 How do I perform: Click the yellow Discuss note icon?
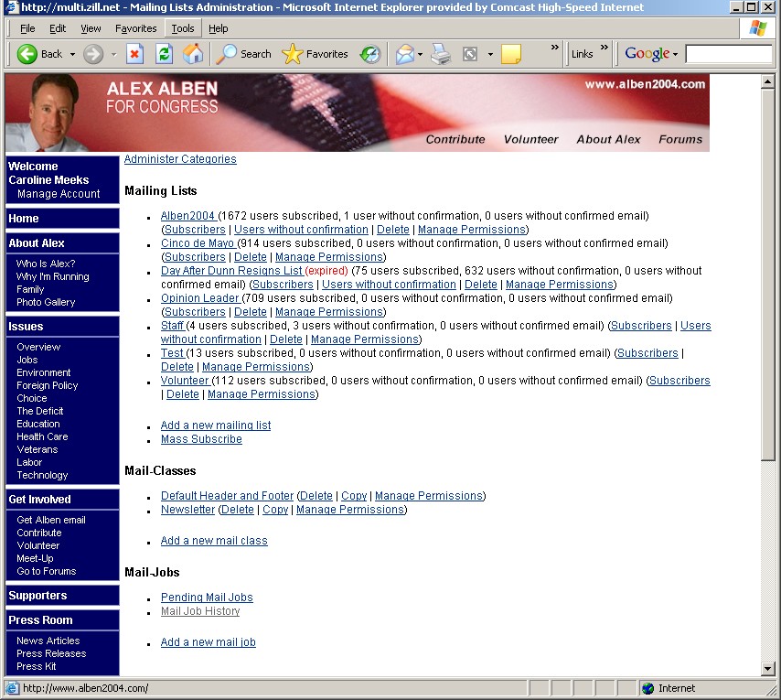point(510,54)
